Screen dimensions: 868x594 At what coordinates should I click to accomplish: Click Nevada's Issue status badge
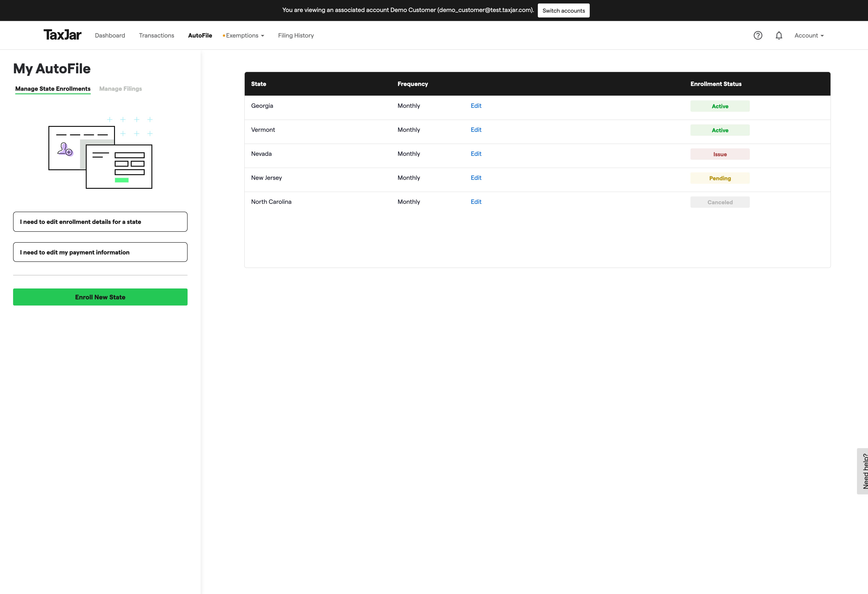pos(720,154)
